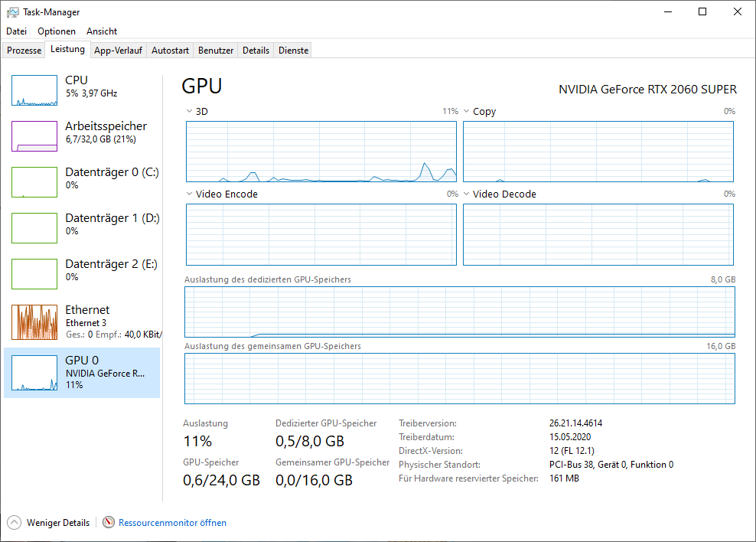756x542 pixels.
Task: Open the Video Decode graph dropdown
Action: point(467,194)
